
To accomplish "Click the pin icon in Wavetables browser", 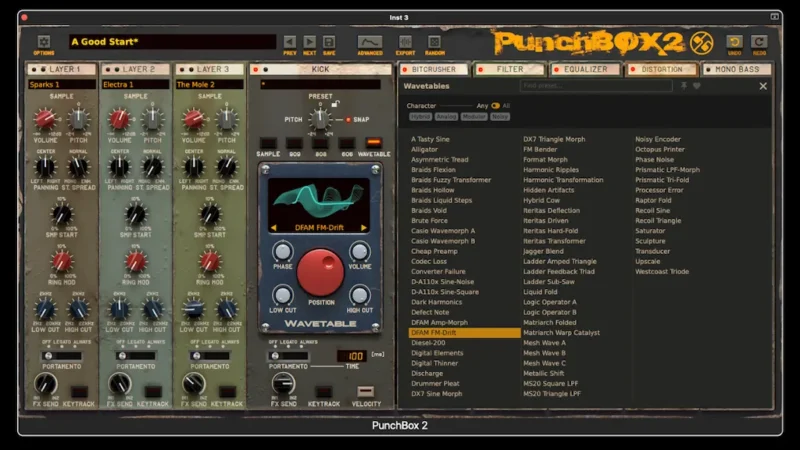I will [x=684, y=86].
